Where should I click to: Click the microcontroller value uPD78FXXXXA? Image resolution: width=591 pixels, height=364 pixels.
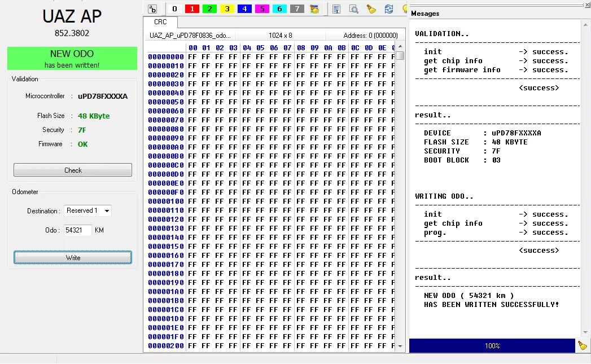pos(103,96)
